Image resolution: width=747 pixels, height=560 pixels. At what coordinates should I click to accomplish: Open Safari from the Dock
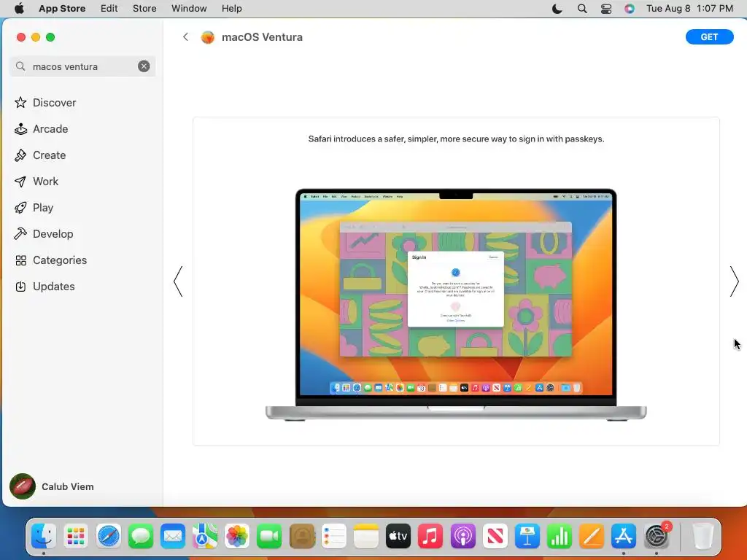pyautogui.click(x=108, y=536)
